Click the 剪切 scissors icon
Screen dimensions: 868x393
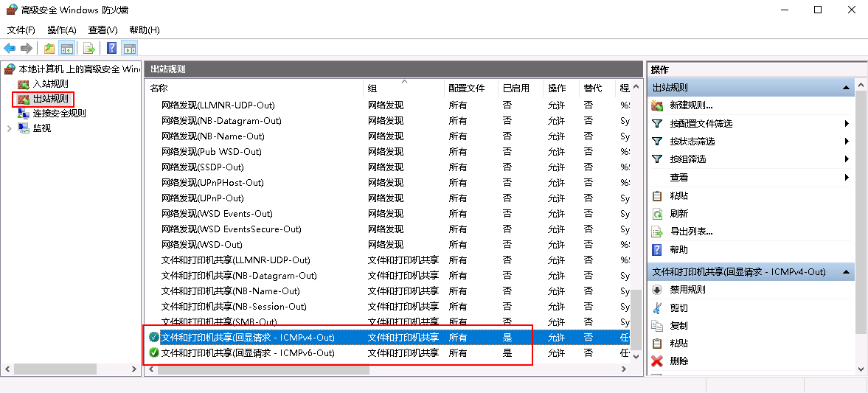657,307
